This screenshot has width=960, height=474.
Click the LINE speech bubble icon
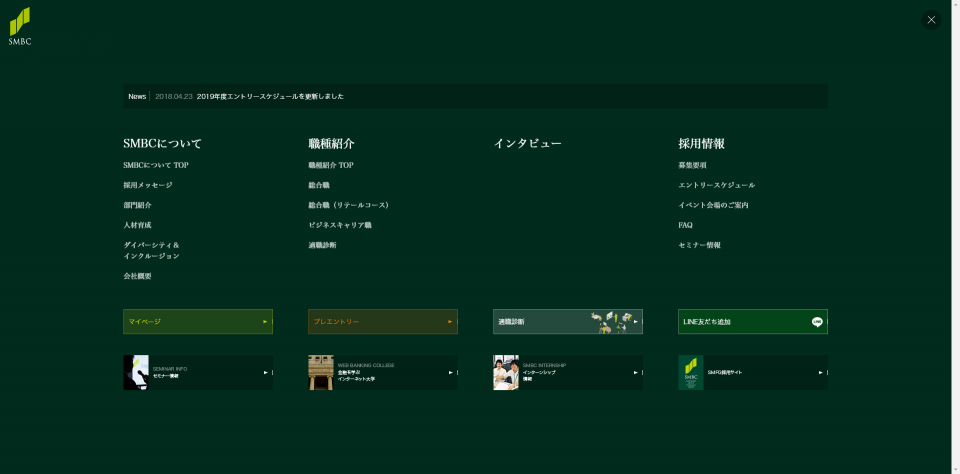pyautogui.click(x=817, y=322)
